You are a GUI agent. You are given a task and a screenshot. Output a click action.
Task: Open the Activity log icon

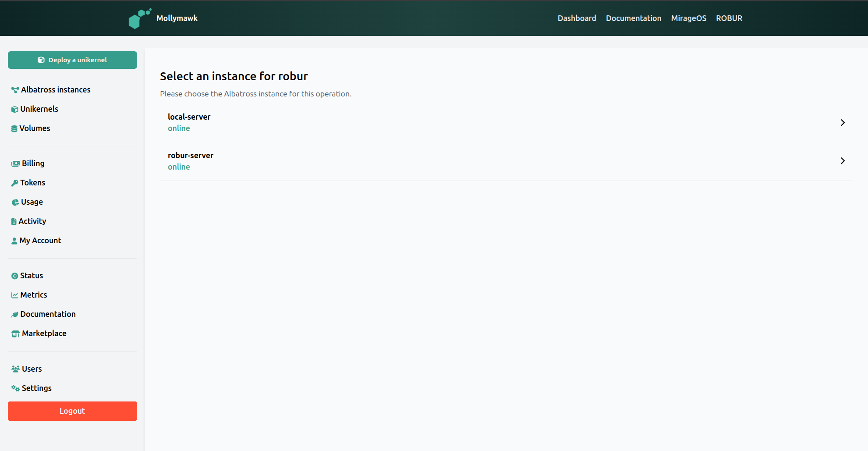point(14,221)
